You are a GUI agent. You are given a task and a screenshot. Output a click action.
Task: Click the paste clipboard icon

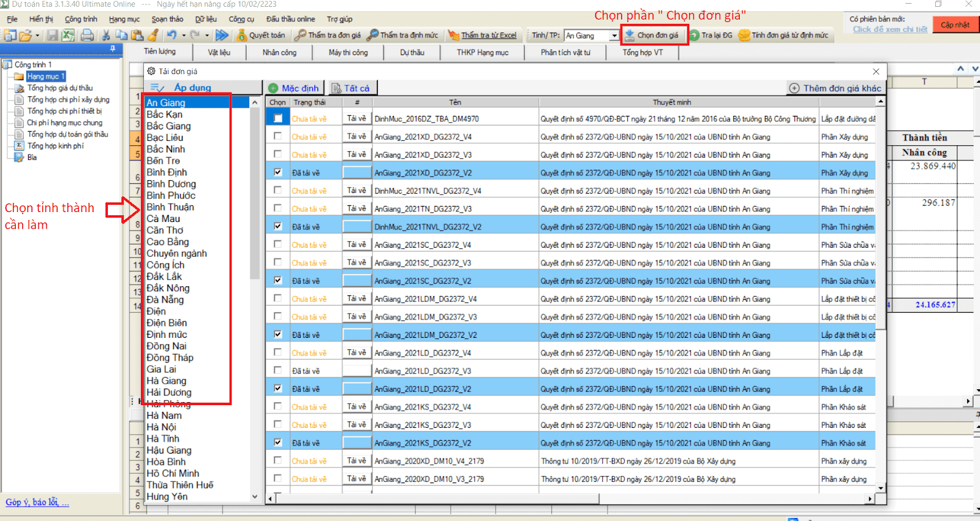pos(138,36)
